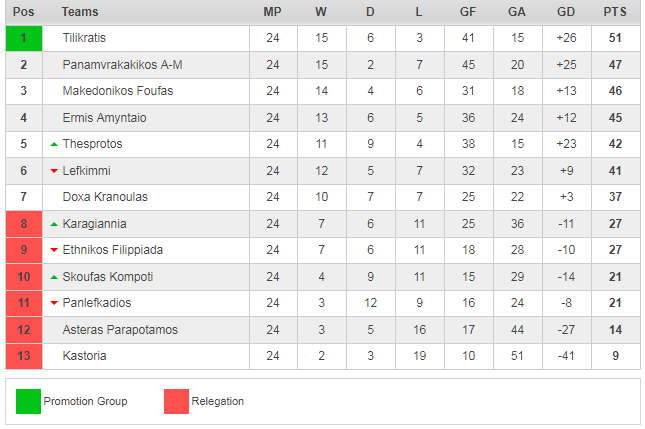This screenshot has height=429, width=645.
Task: Click green up arrow beside Skoufas Kompoti
Action: coord(54,277)
